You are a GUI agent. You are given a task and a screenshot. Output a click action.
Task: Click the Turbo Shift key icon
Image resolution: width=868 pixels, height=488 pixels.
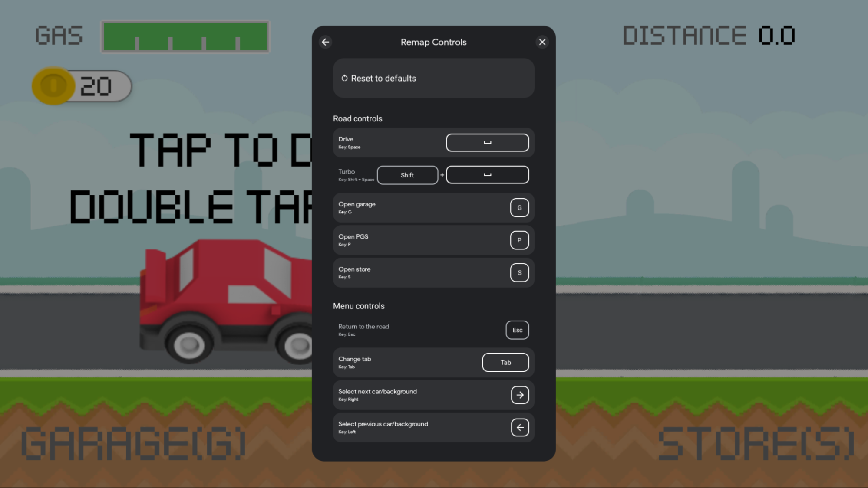click(x=407, y=174)
